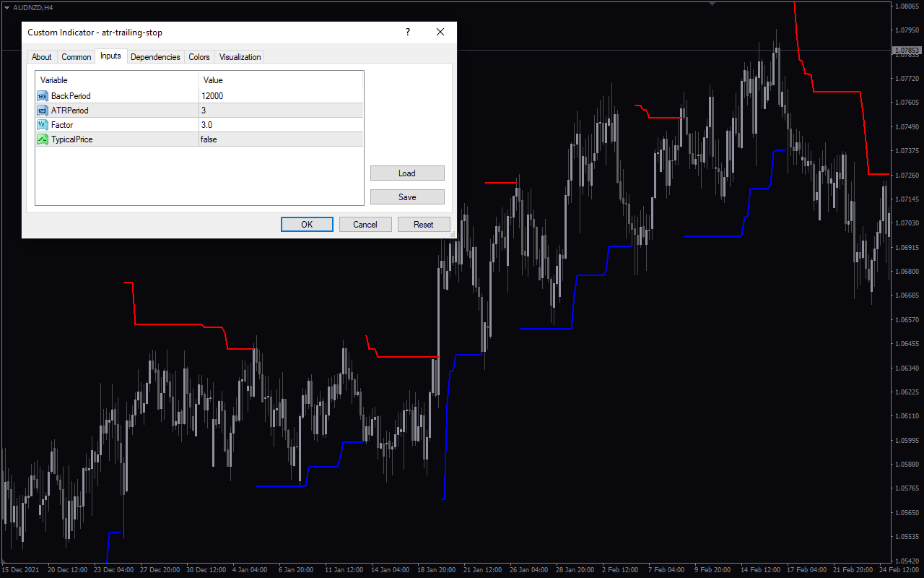Screen dimensions: 924x578
Task: Click the 1.06800 price scale label
Action: point(907,272)
